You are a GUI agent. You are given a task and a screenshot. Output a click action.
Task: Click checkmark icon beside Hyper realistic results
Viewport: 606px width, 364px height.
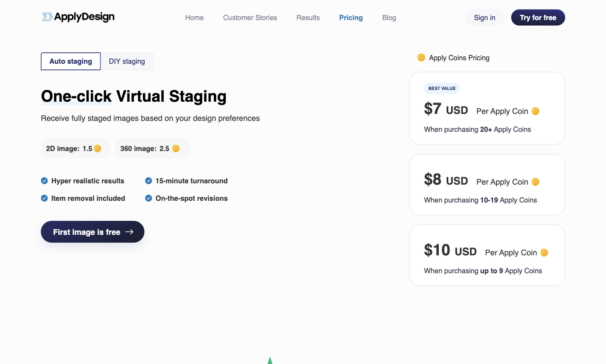pyautogui.click(x=44, y=181)
